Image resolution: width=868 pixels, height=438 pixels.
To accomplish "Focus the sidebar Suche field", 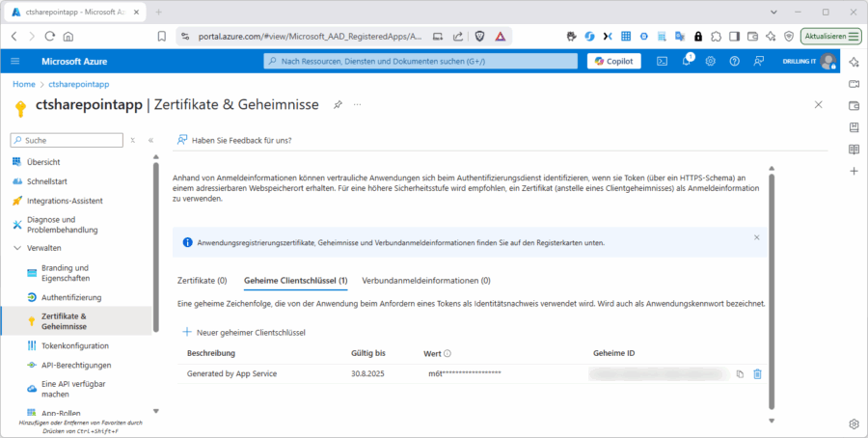I will 67,140.
